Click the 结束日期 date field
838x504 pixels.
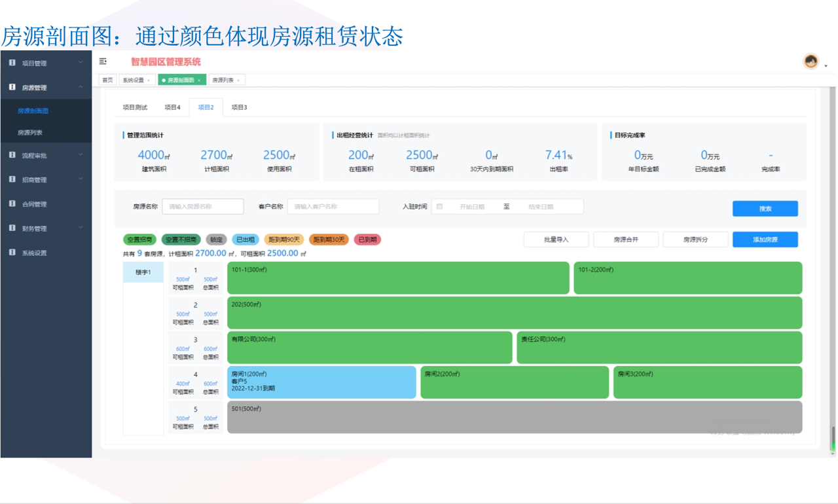[541, 207]
